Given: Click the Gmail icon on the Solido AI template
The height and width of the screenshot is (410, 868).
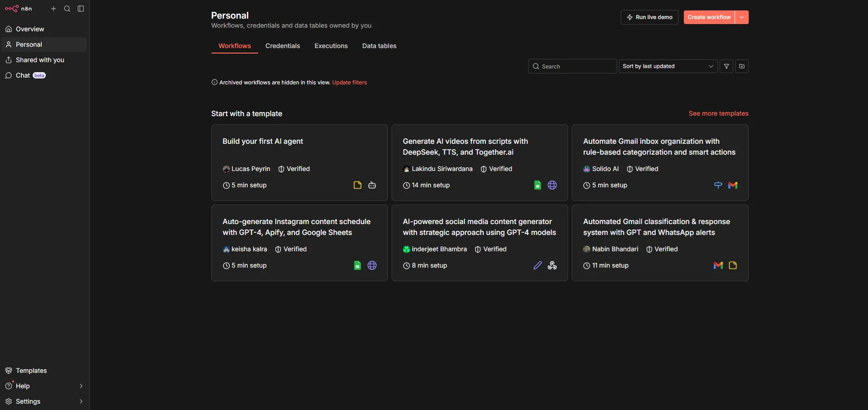Looking at the screenshot, I should (734, 185).
